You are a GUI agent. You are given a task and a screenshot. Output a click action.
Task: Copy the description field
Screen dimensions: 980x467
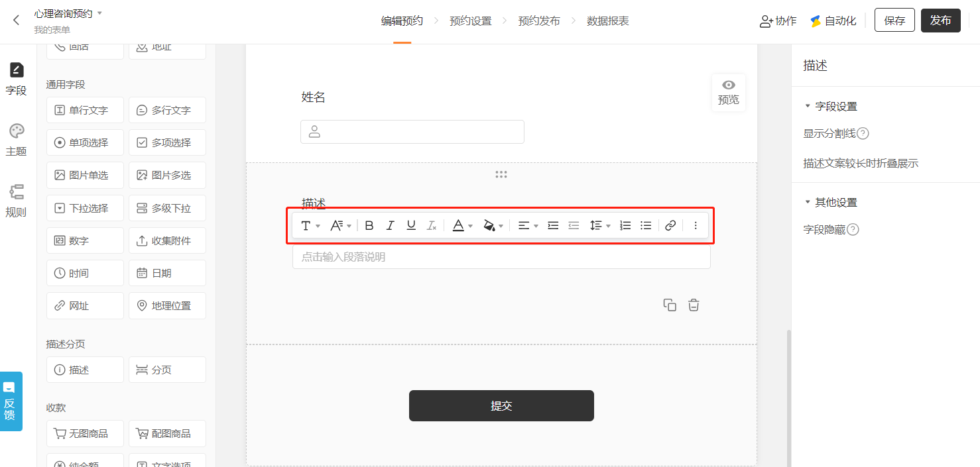(670, 305)
